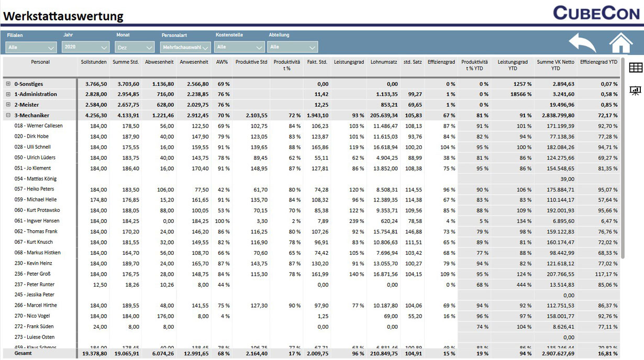
Task: Switch to table view icon
Action: pyautogui.click(x=636, y=67)
